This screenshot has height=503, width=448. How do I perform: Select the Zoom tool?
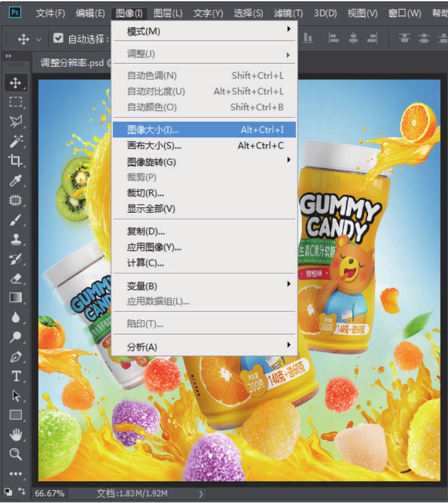click(16, 454)
